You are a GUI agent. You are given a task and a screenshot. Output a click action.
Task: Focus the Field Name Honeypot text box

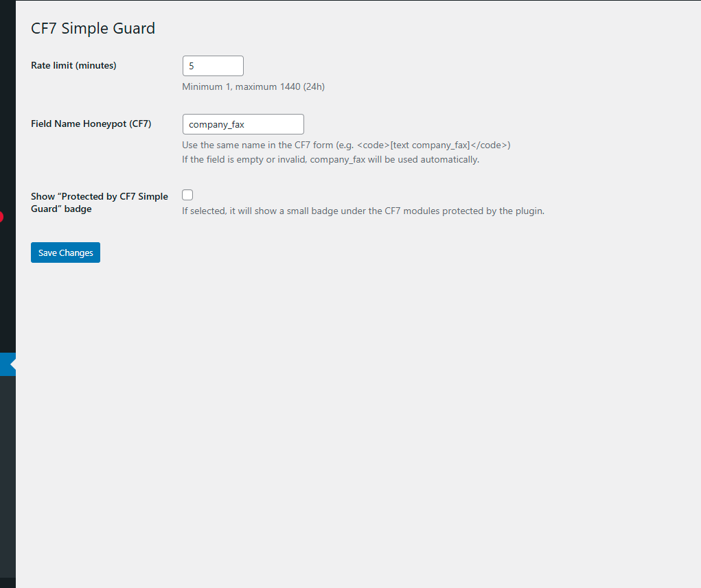[x=243, y=124]
